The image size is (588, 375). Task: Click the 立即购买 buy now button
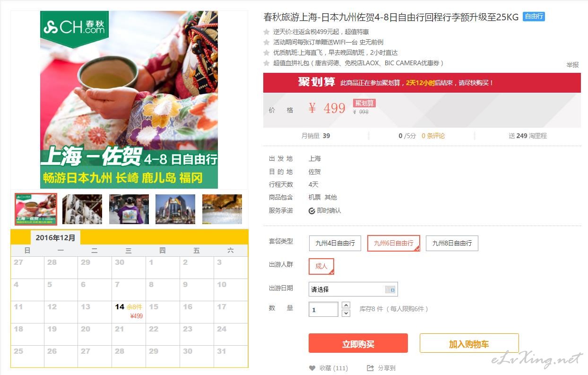coord(358,344)
